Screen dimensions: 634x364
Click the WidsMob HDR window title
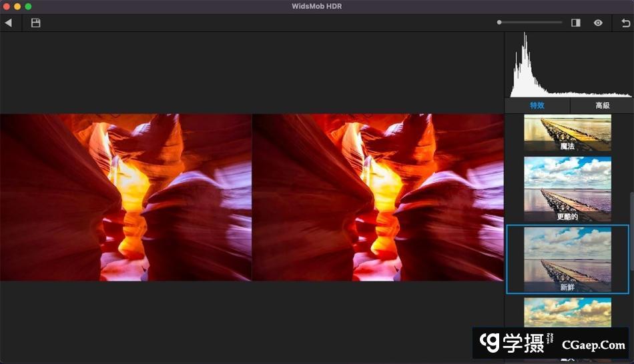[x=317, y=6]
